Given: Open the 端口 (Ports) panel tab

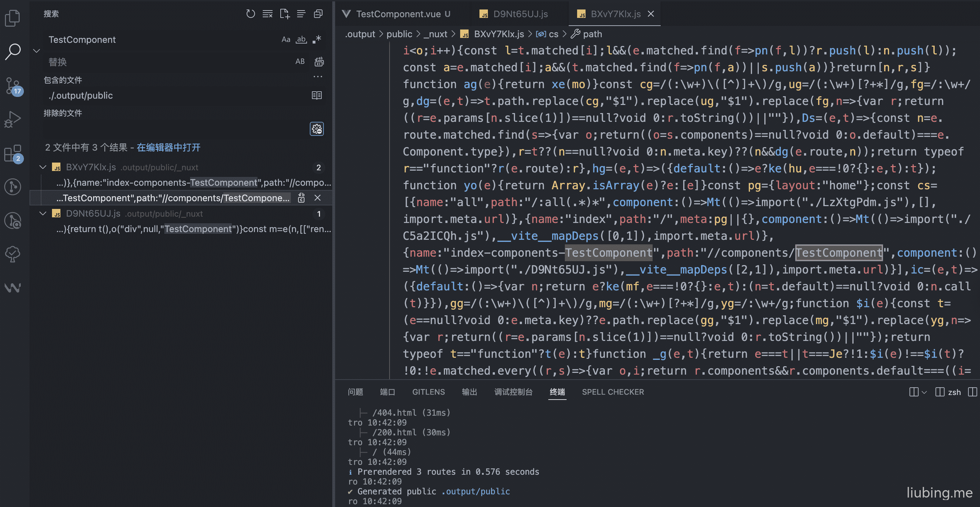Looking at the screenshot, I should 387,392.
